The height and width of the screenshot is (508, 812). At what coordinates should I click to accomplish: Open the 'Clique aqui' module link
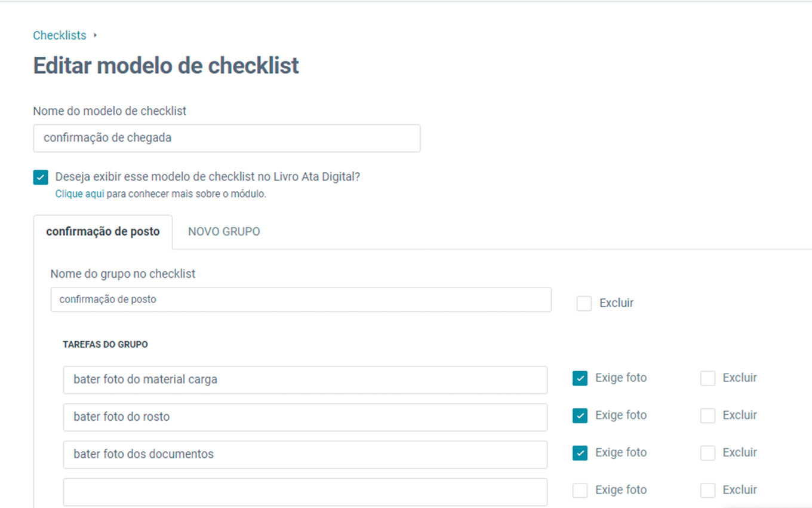point(79,194)
